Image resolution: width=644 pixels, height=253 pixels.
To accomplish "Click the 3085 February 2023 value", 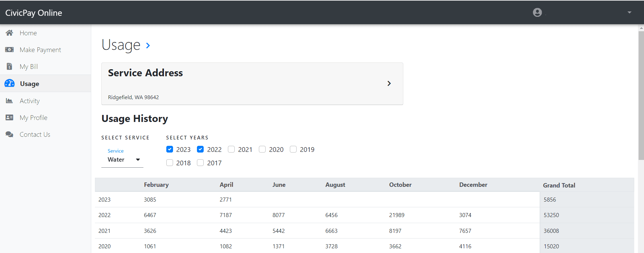I will [x=150, y=200].
